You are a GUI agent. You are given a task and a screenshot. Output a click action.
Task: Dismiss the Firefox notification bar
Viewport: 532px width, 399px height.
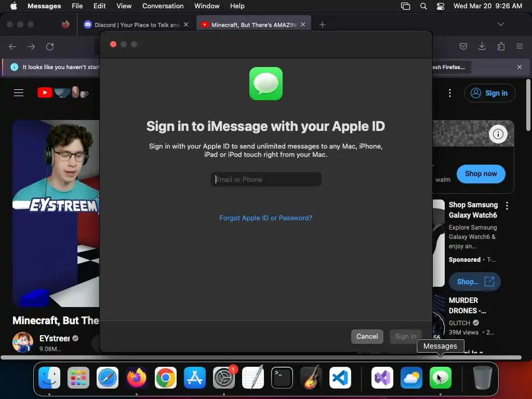(520, 67)
